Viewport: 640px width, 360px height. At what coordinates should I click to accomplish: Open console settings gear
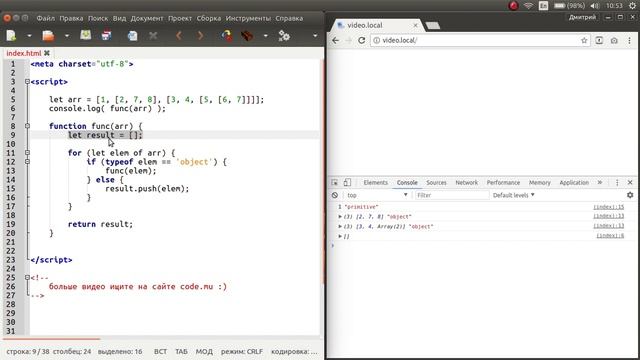pos(630,195)
